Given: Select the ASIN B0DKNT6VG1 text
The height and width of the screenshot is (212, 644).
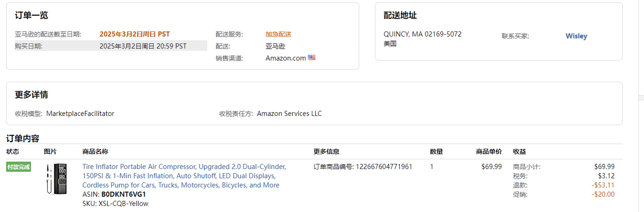Looking at the screenshot, I should [123, 194].
